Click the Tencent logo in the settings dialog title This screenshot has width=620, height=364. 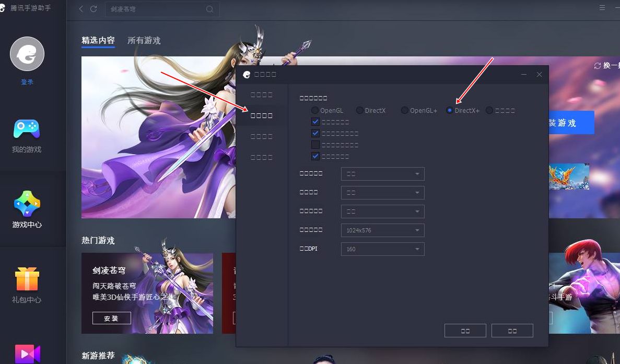click(247, 74)
